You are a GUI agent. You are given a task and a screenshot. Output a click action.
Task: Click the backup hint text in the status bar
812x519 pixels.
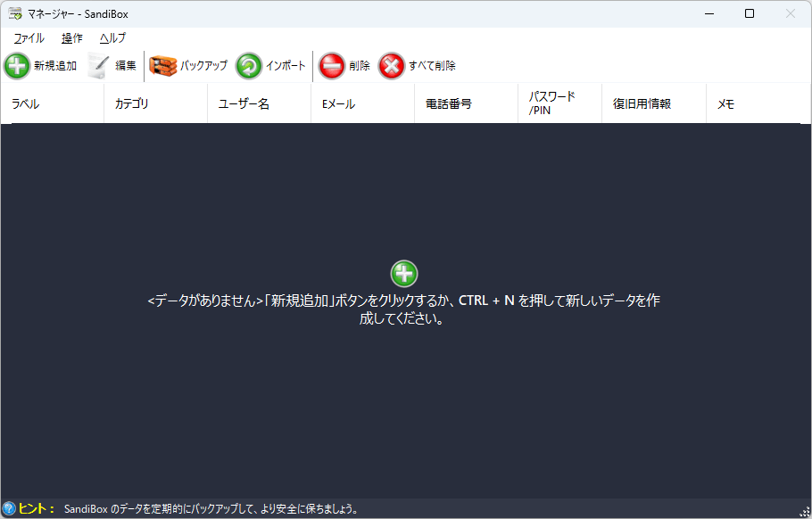(211, 509)
